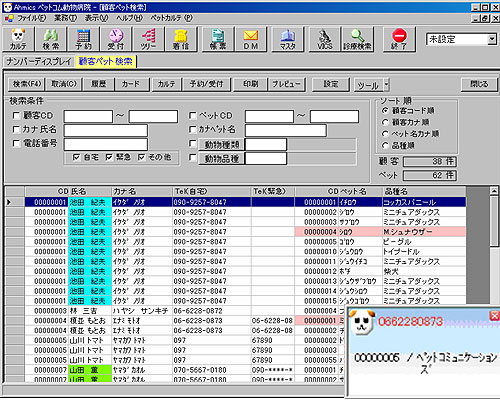Toggle the 電話番号 search checkbox
Screen dimensions: 500x400
[16, 143]
